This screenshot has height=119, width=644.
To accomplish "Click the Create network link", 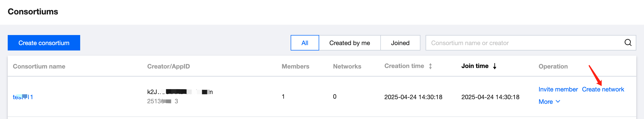I will coord(603,89).
